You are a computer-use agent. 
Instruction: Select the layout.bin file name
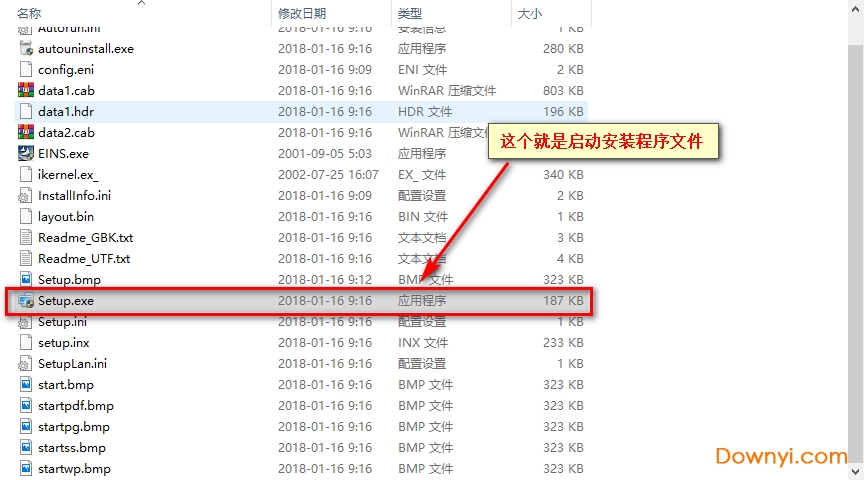(x=66, y=217)
